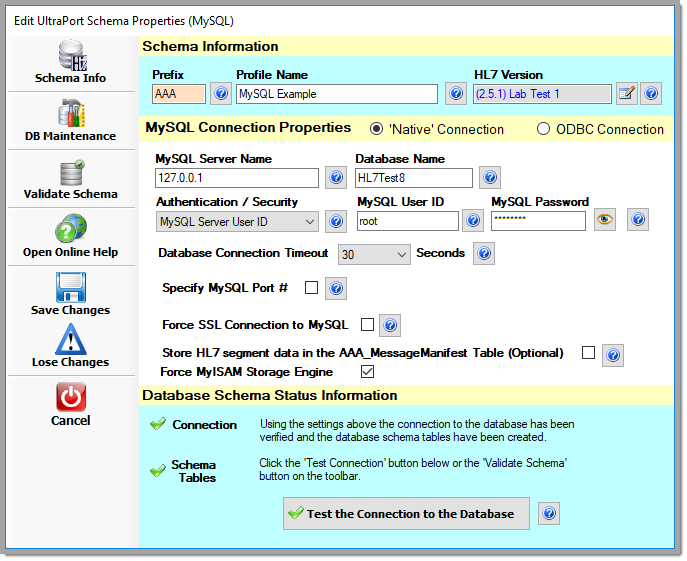Reveal MySQL password with eye icon
The height and width of the screenshot is (561, 687).
tap(605, 220)
